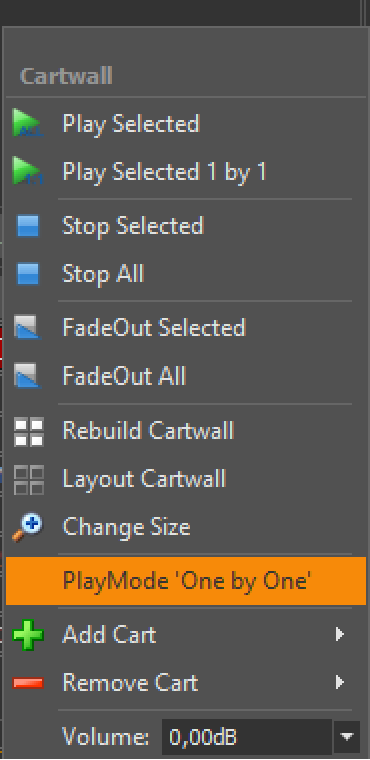Click the red minus Remove Cart icon

[28, 683]
